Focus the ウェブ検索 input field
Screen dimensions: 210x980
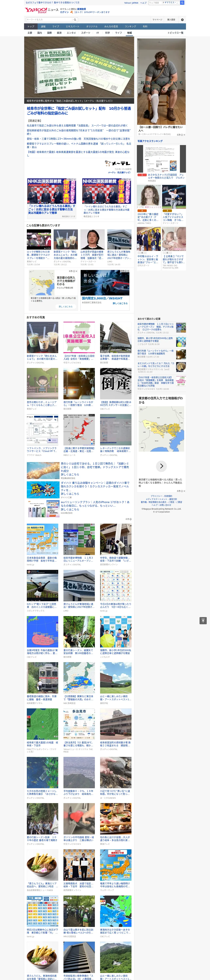pyautogui.click(x=155, y=3)
